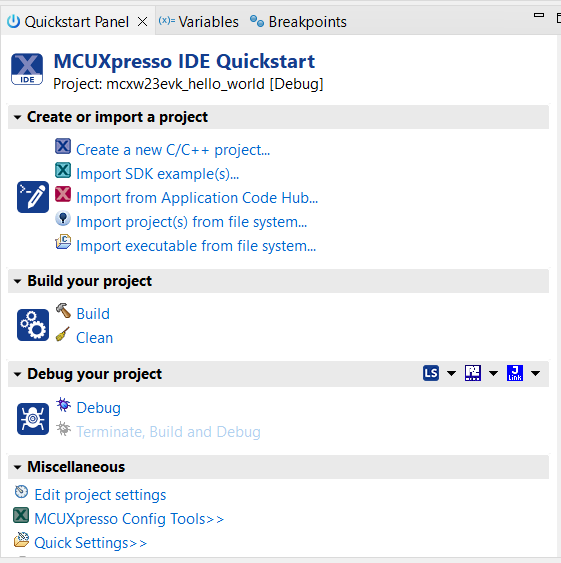Open the dropdown next to J-Link probe
The height and width of the screenshot is (563, 561).
[536, 373]
